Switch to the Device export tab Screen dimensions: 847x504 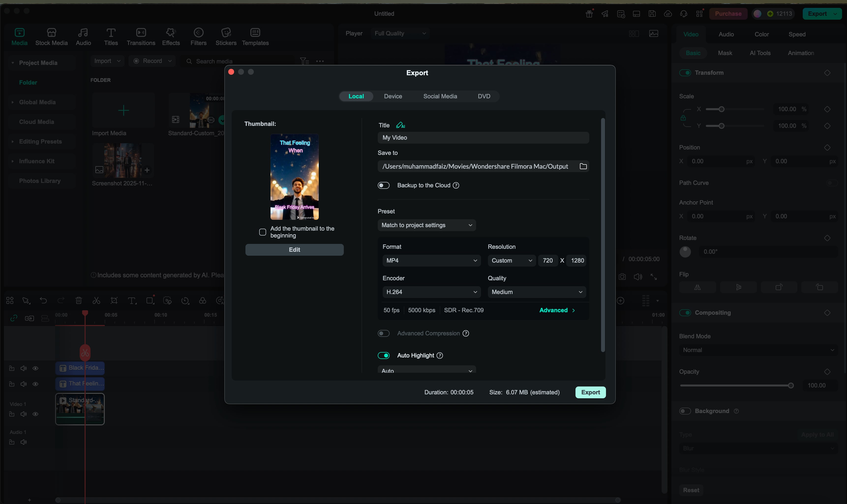pyautogui.click(x=393, y=96)
